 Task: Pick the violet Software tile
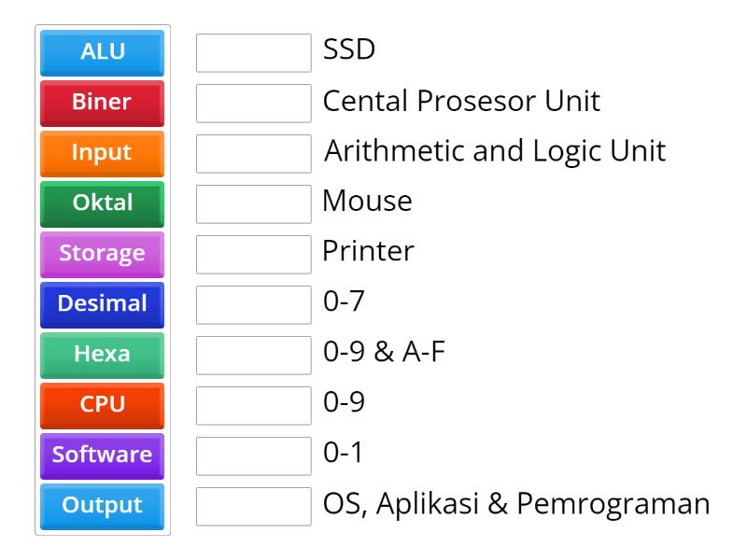click(x=102, y=455)
